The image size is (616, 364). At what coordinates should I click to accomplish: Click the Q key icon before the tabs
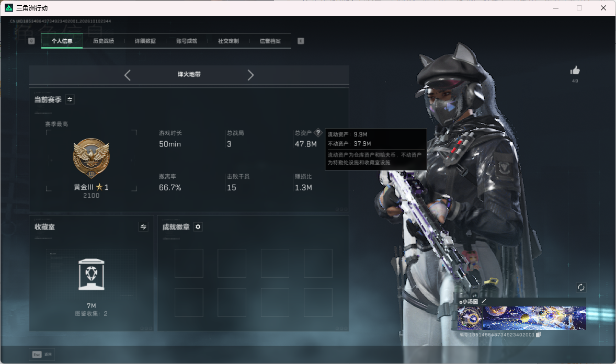(31, 41)
